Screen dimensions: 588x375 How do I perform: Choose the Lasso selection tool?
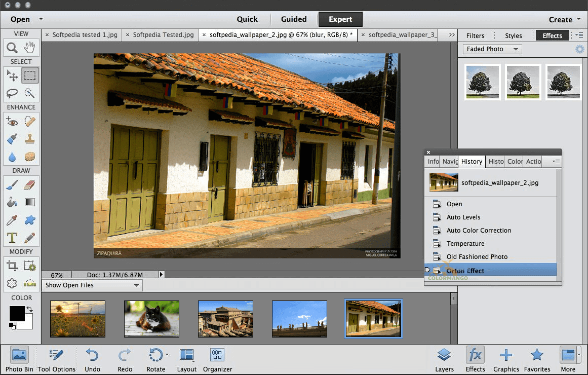tap(12, 93)
